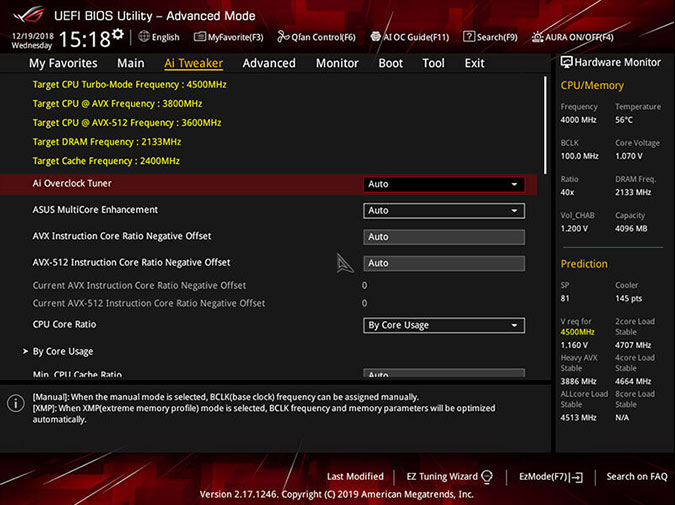Image resolution: width=675 pixels, height=505 pixels.
Task: Click the Search question-mark icon
Action: click(468, 37)
